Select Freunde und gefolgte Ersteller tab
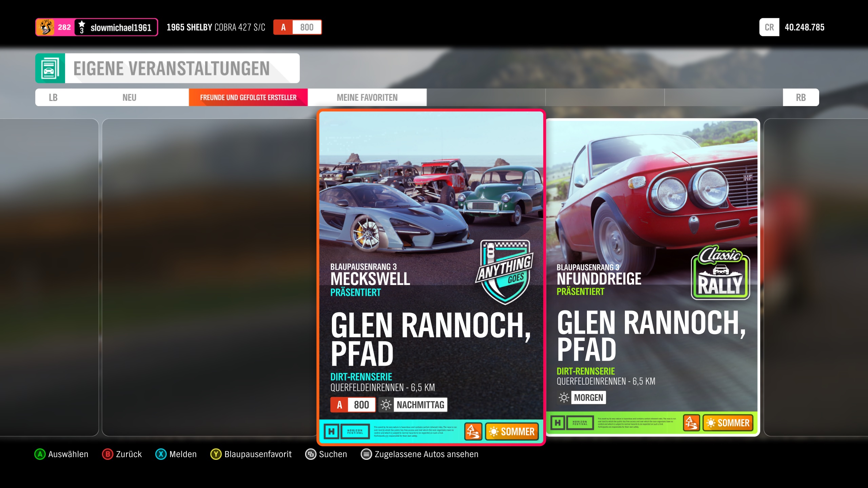This screenshot has width=868, height=488. (248, 98)
